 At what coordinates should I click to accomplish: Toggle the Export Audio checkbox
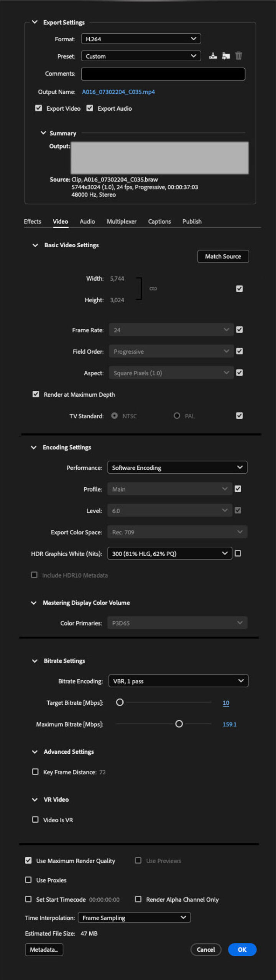click(x=90, y=108)
